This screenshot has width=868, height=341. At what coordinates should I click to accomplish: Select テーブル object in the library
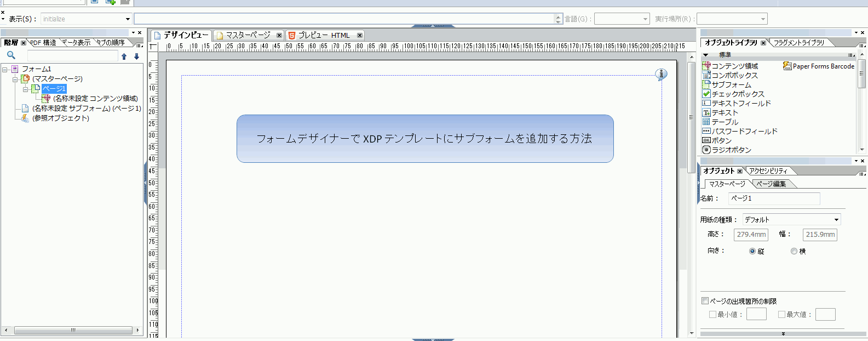tap(720, 122)
